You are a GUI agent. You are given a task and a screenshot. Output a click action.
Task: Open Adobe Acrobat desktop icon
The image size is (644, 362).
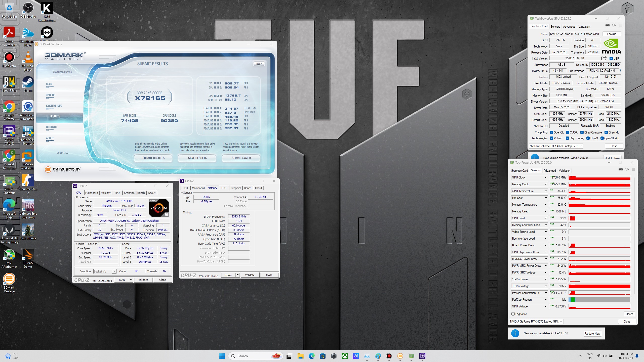9,36
